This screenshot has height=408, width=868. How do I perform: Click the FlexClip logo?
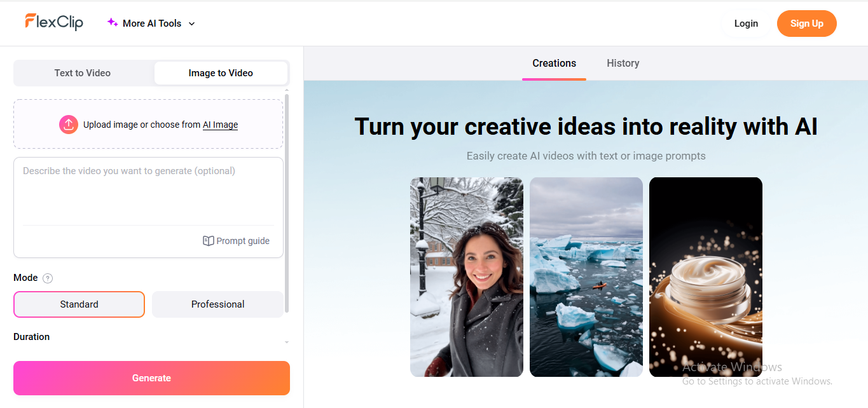pyautogui.click(x=54, y=22)
